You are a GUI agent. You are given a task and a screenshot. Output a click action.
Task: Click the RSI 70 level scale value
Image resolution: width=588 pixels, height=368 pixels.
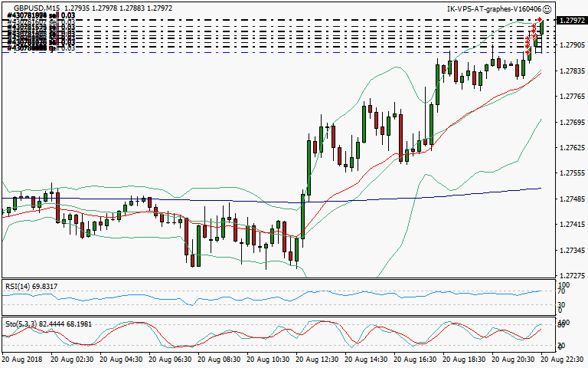click(561, 292)
